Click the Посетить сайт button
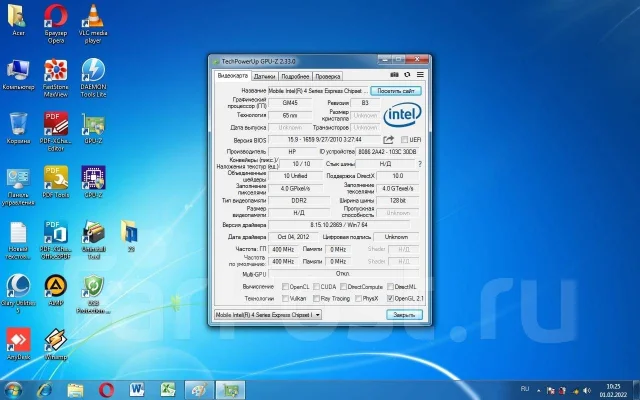This screenshot has width=640, height=400. [396, 91]
